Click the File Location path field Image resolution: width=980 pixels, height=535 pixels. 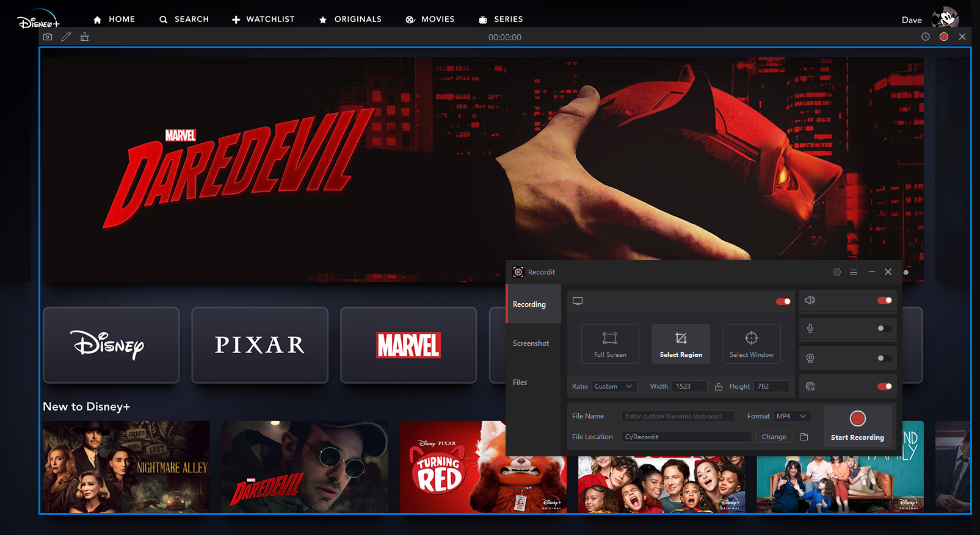tap(686, 437)
